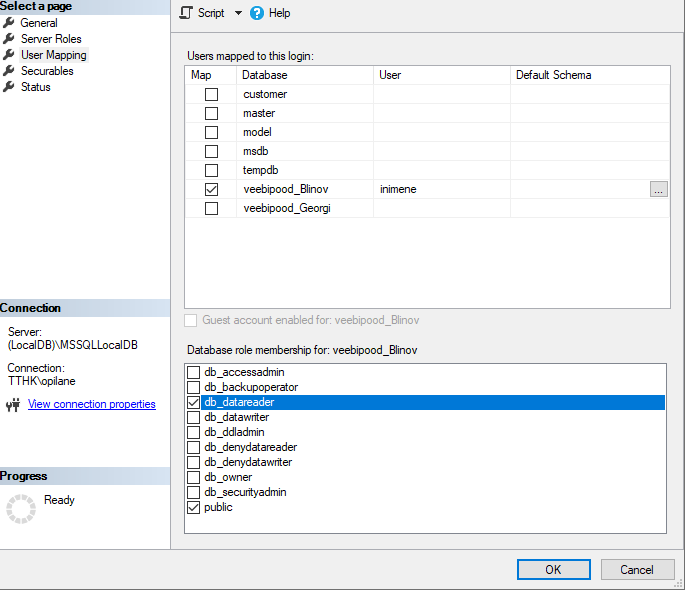The width and height of the screenshot is (685, 590).
Task: Select the db_datareader role label
Action: [x=239, y=402]
